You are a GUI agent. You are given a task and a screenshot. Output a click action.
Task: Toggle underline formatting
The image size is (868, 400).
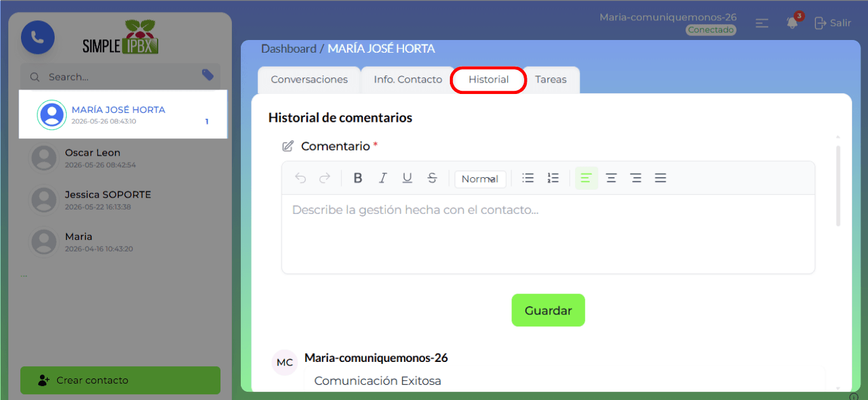(407, 178)
